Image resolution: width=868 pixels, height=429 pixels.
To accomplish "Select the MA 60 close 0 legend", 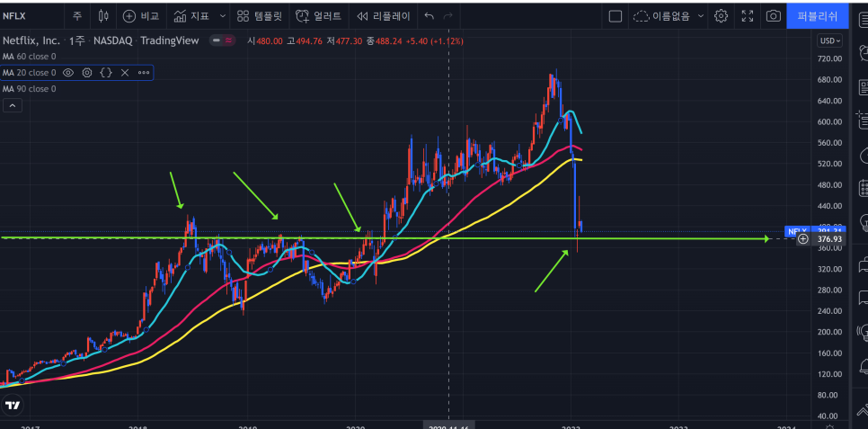I will (30, 57).
